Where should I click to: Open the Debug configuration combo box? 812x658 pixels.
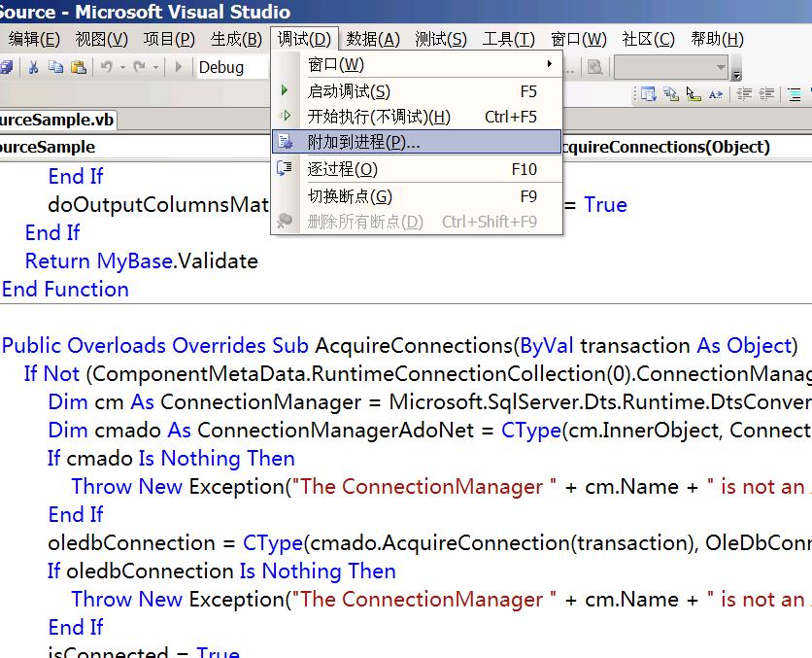pos(233,67)
